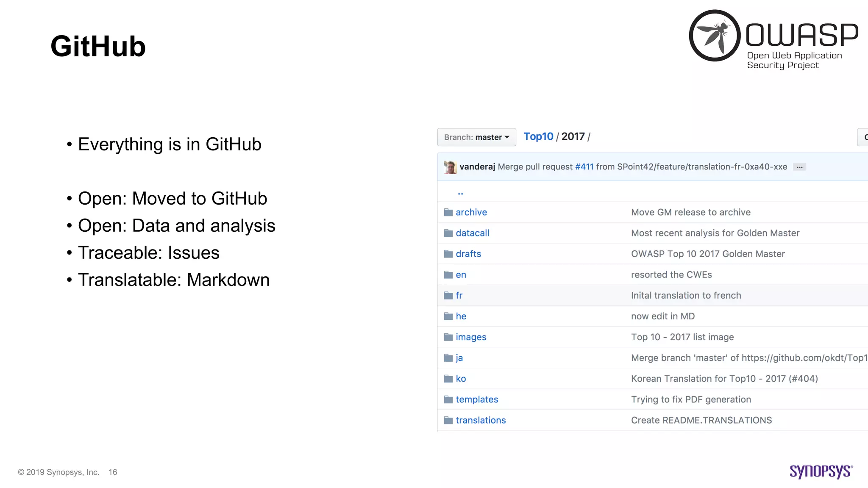Click the ko folder icon
This screenshot has height=488, width=868.
pyautogui.click(x=448, y=378)
